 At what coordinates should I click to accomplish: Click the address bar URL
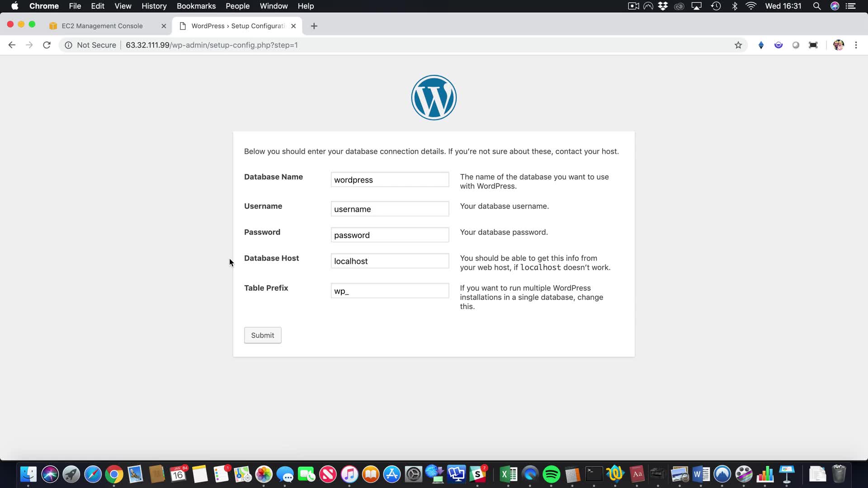[212, 45]
